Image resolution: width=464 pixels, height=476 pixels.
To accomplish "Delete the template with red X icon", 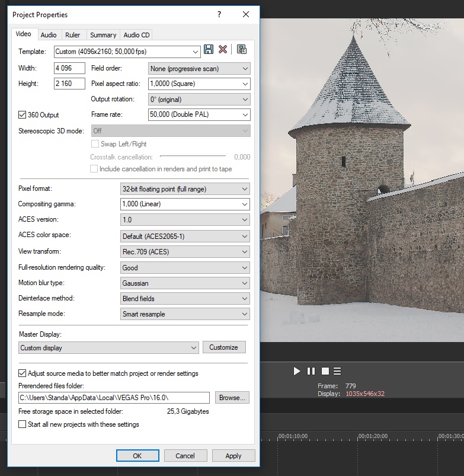I will pyautogui.click(x=223, y=50).
